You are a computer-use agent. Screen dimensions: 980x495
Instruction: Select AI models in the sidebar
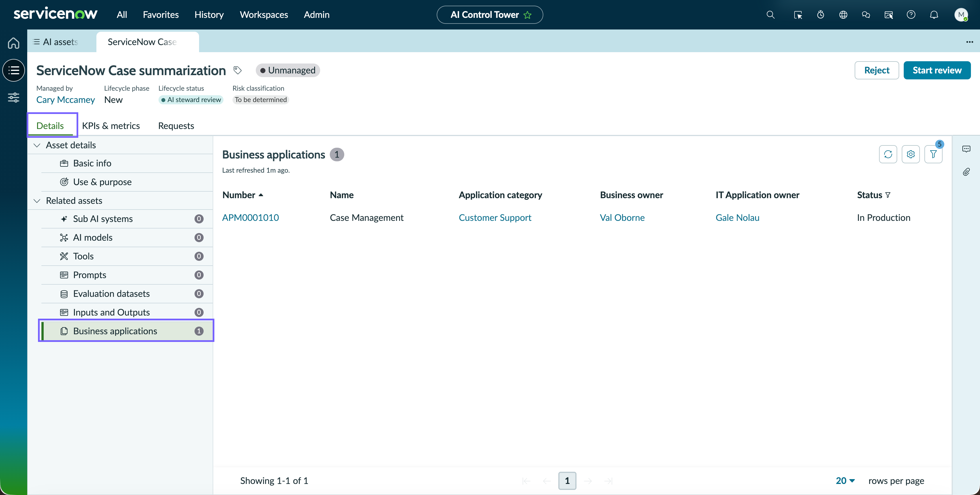click(127, 238)
